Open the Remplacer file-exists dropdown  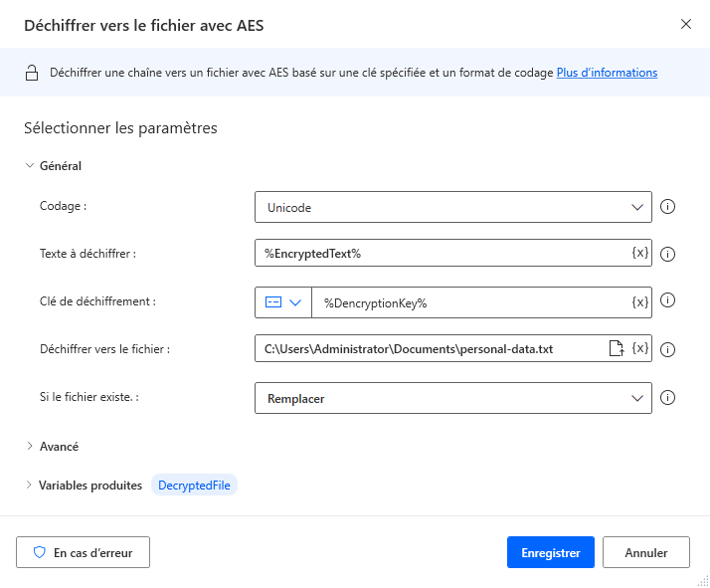(453, 398)
